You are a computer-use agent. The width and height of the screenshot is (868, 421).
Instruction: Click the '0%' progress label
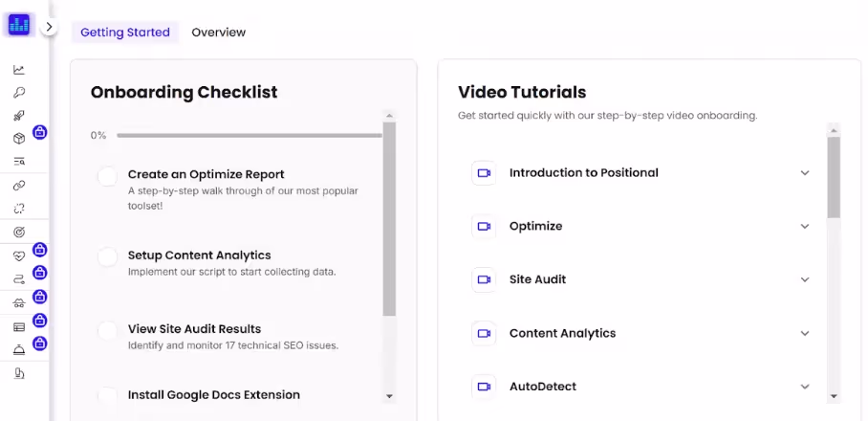[98, 135]
